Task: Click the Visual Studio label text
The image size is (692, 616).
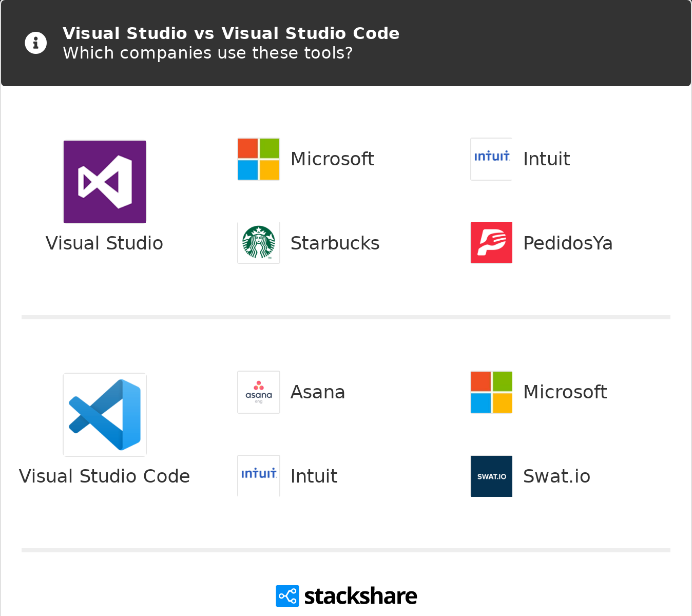Action: coord(104,243)
